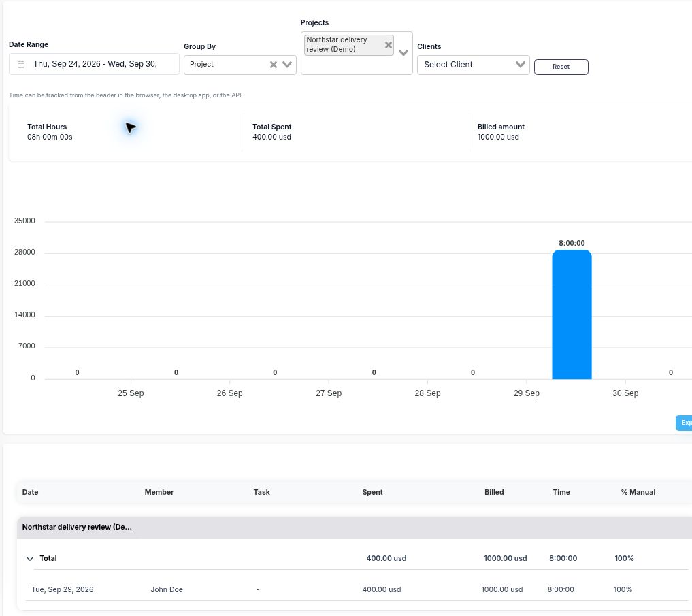Click the Export button at chart corner
The height and width of the screenshot is (616, 692).
click(684, 423)
